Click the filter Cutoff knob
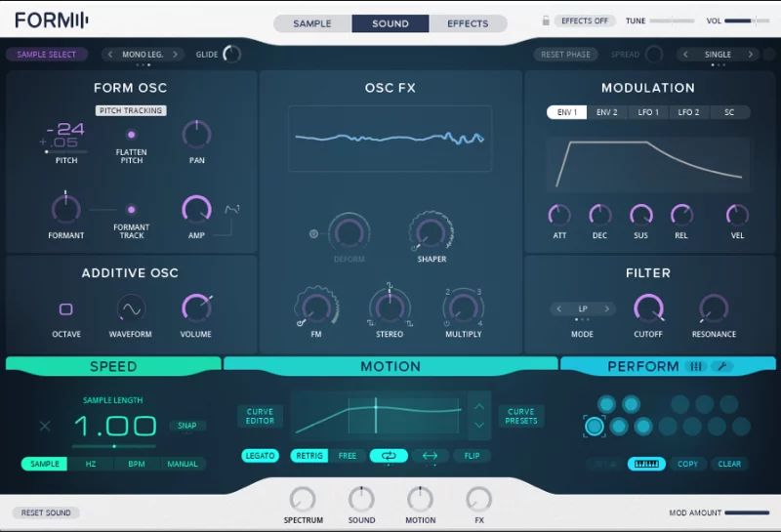781x532 pixels. tap(648, 307)
